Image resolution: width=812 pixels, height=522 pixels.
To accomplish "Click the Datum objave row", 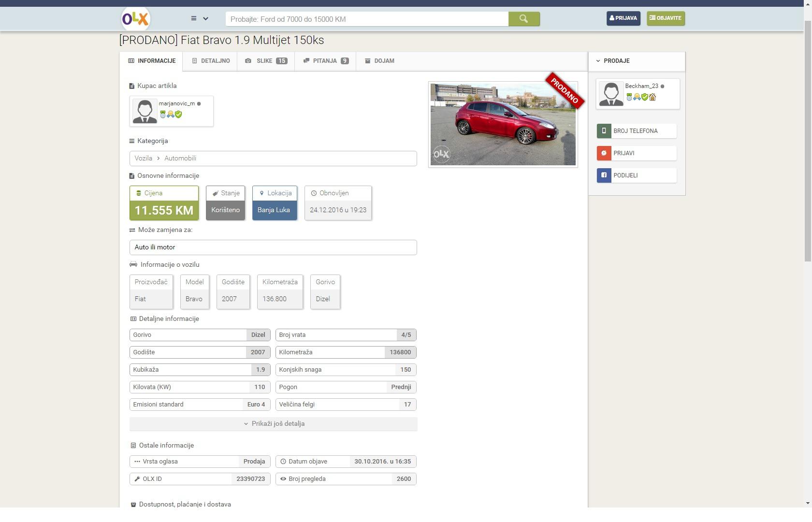I will click(x=346, y=462).
